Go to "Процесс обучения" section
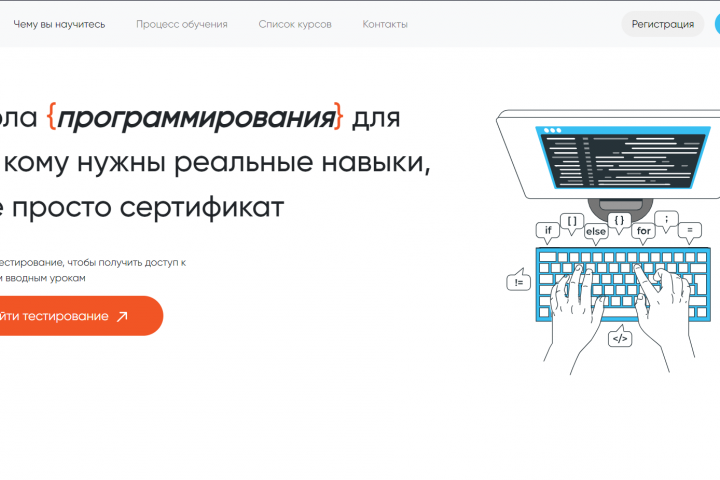Image resolution: width=720 pixels, height=480 pixels. pos(182,24)
